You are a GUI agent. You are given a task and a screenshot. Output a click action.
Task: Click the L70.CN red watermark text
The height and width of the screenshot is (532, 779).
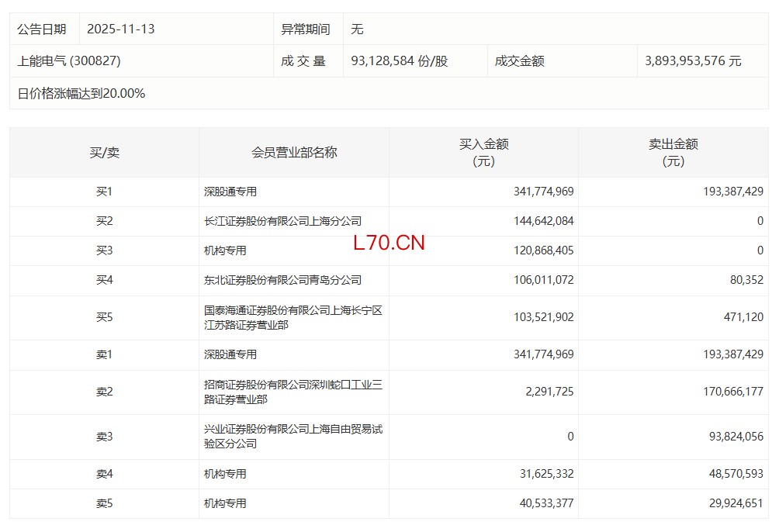pos(389,243)
